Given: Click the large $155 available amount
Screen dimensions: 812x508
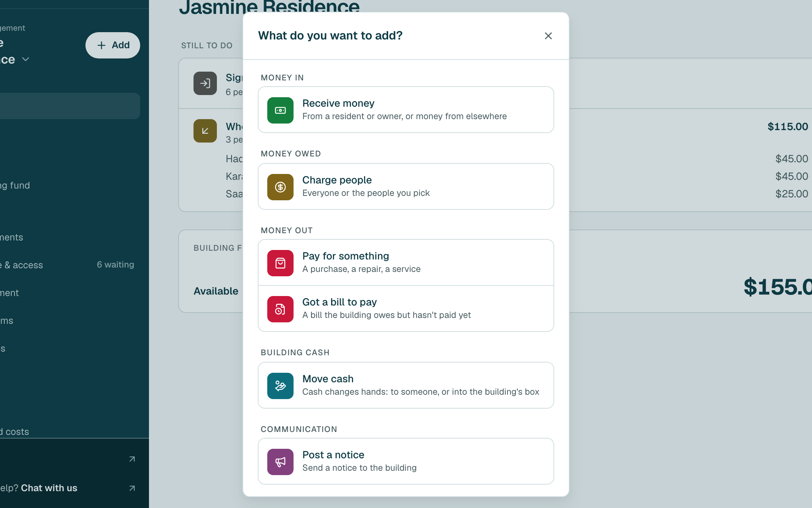Looking at the screenshot, I should point(778,287).
